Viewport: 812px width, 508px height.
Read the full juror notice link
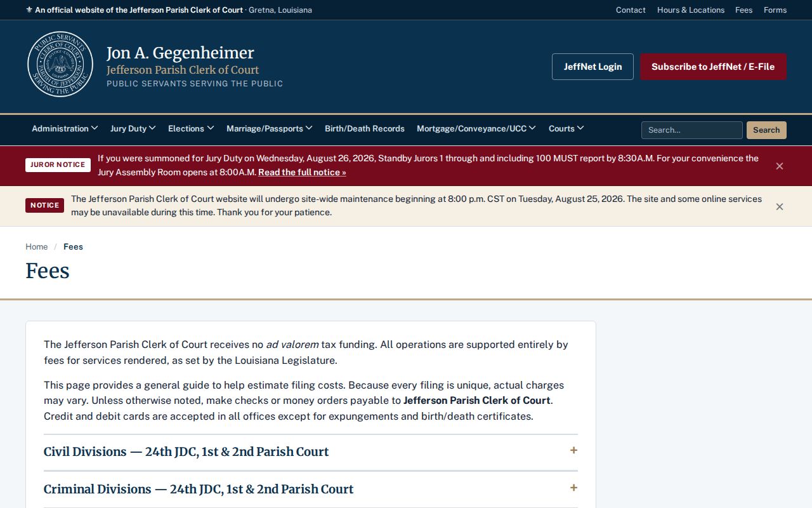tap(302, 172)
